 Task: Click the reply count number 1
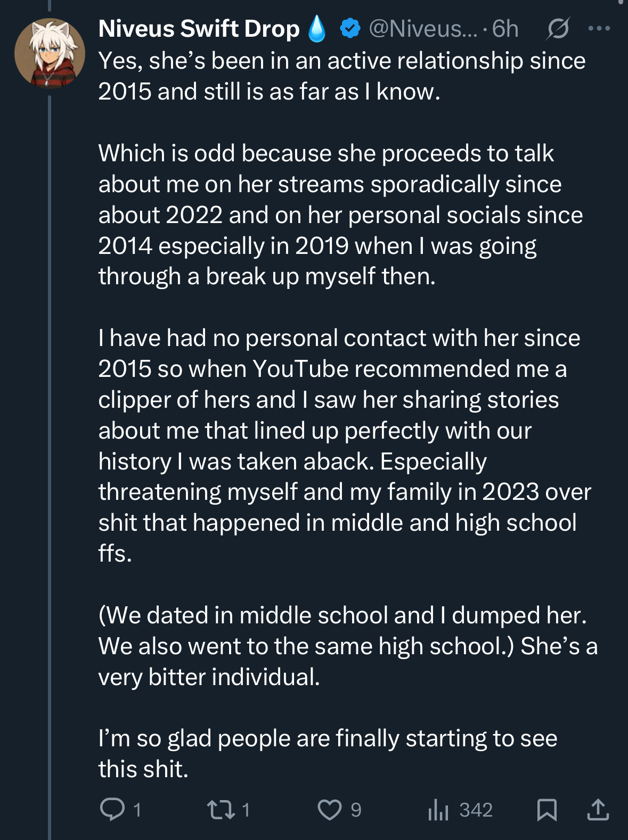pyautogui.click(x=137, y=810)
